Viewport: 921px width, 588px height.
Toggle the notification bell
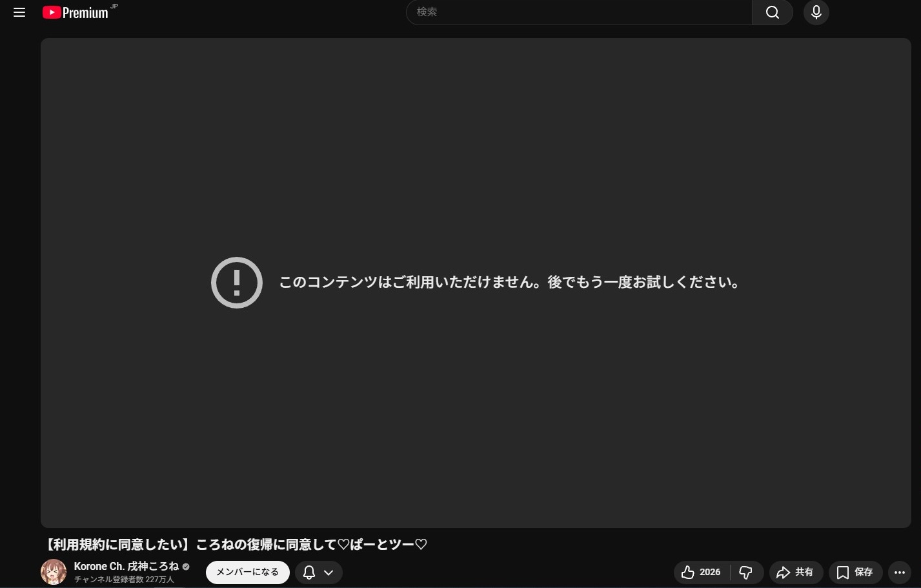click(309, 573)
